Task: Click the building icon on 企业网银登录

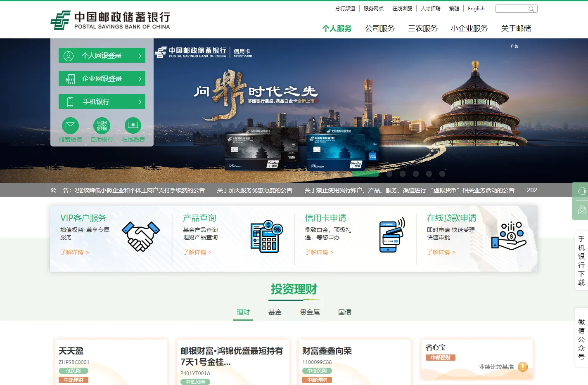Action: click(70, 79)
